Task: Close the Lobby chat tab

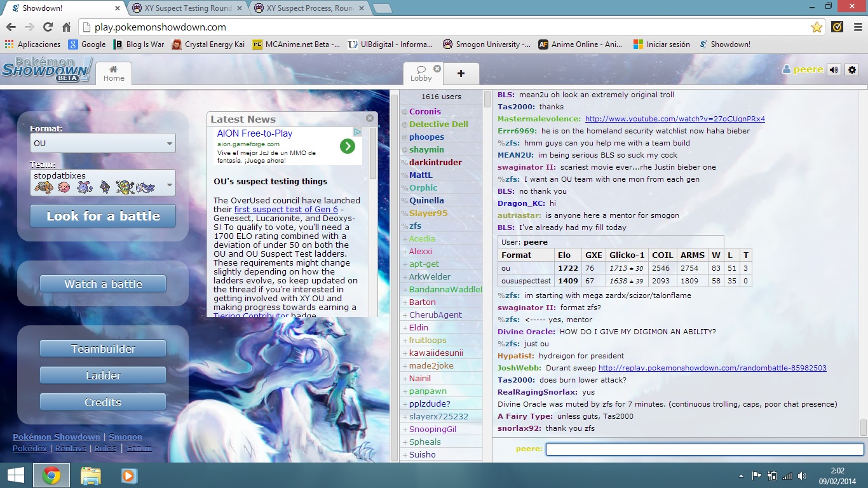Action: (437, 69)
